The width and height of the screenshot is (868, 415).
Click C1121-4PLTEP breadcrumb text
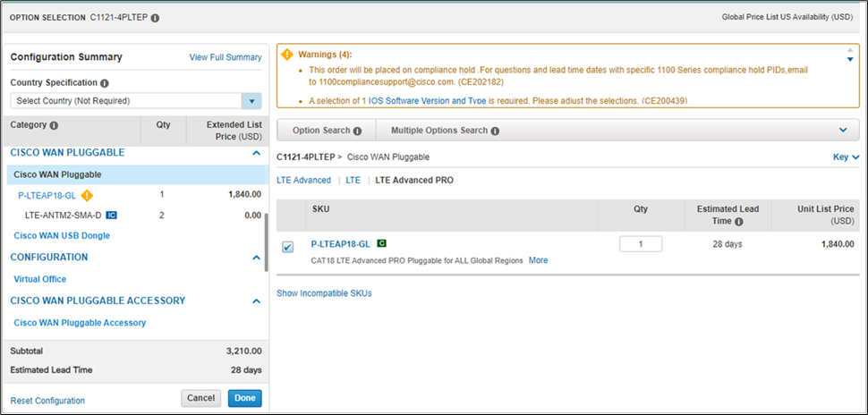305,157
